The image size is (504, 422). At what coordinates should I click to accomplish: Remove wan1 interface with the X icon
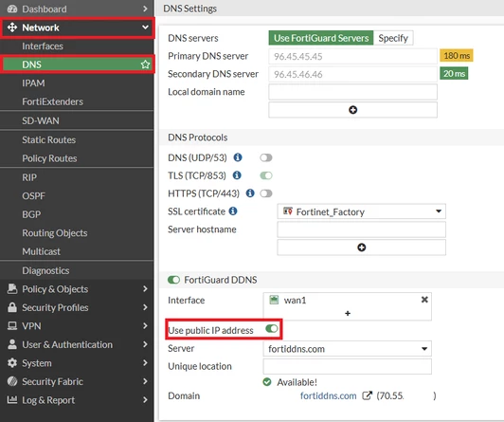pyautogui.click(x=424, y=300)
